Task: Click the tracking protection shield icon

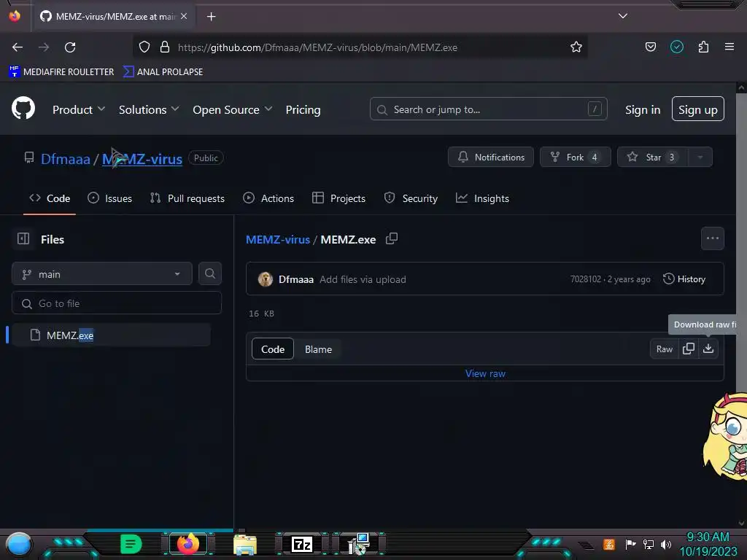Action: (144, 47)
